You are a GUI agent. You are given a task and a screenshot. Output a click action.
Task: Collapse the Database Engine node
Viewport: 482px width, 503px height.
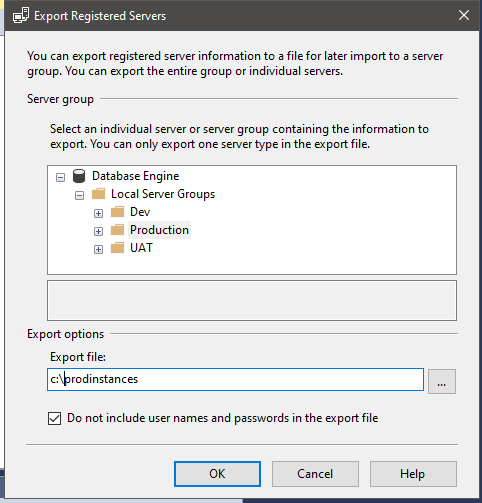pyautogui.click(x=60, y=177)
